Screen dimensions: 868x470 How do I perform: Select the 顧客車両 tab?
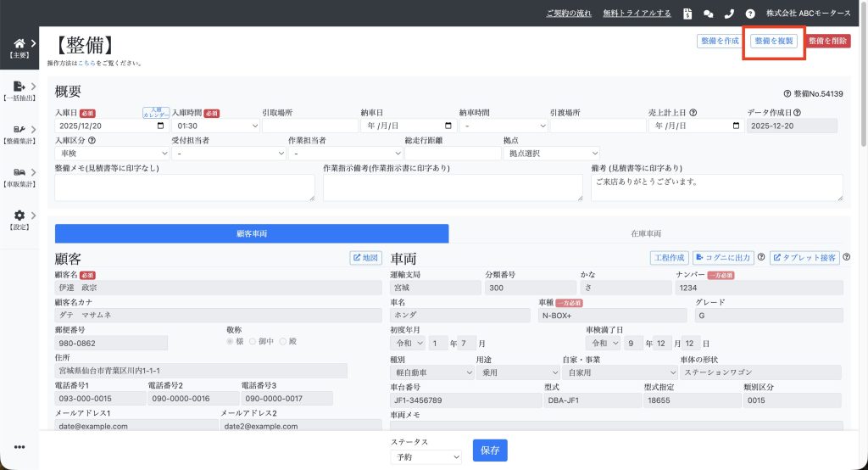click(251, 233)
